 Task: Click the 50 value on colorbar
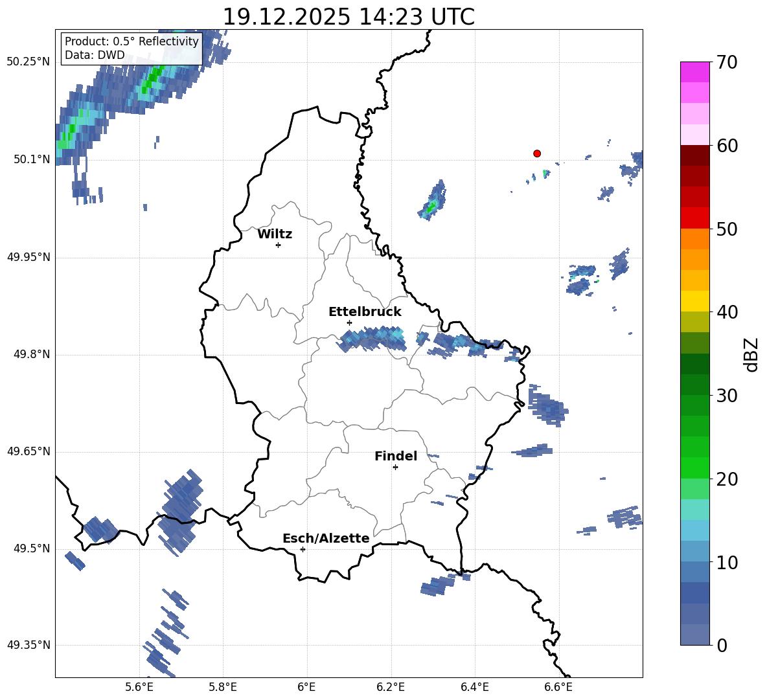727,229
